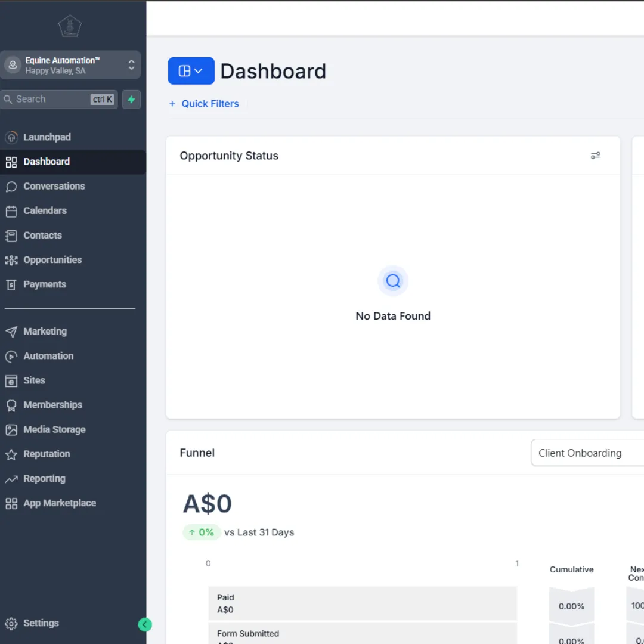
Task: Collapse the sidebar with green arrow button
Action: click(144, 625)
